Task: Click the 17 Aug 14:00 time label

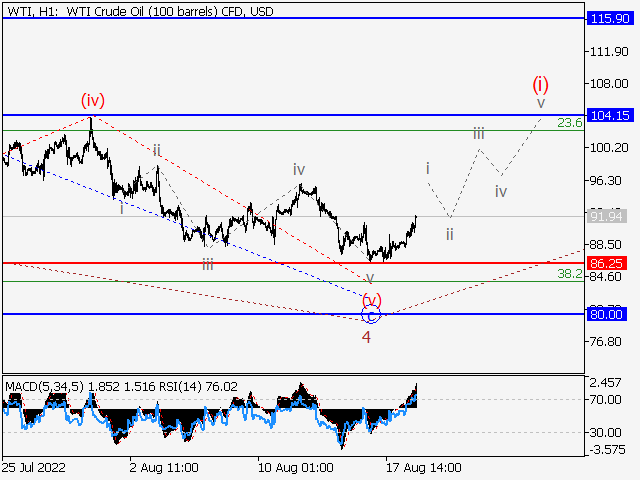Action: [424, 467]
